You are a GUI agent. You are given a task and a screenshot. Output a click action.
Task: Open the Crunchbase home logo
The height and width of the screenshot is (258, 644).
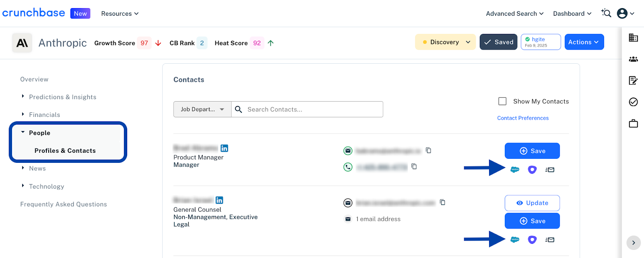[x=33, y=13]
